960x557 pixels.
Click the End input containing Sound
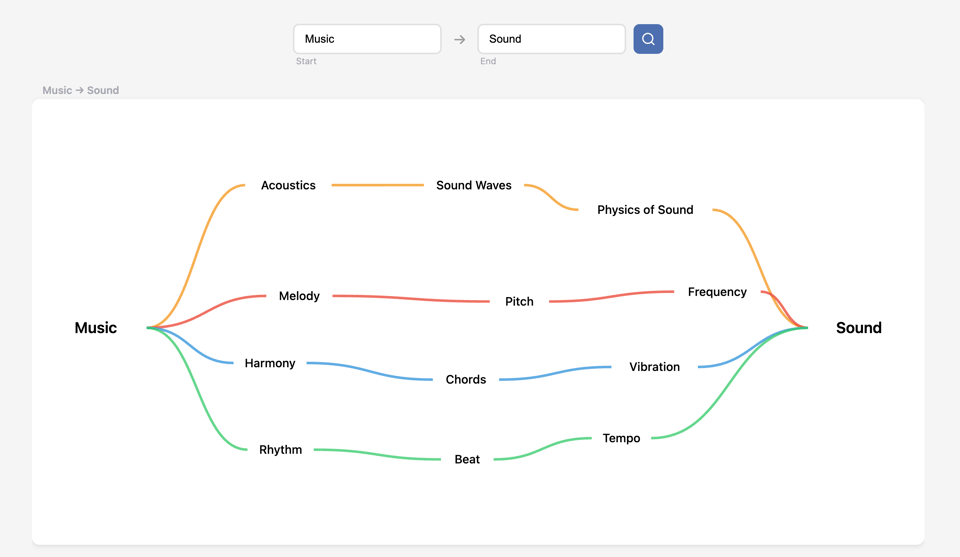point(551,39)
